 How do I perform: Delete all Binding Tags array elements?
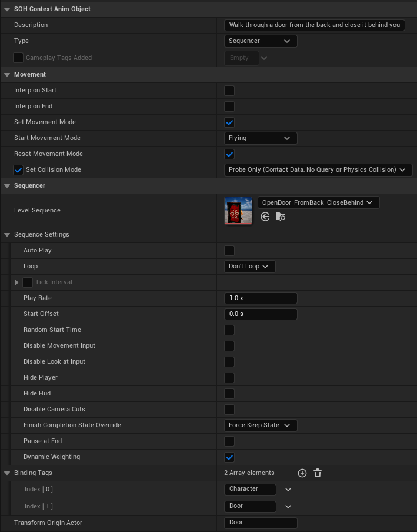click(x=318, y=473)
